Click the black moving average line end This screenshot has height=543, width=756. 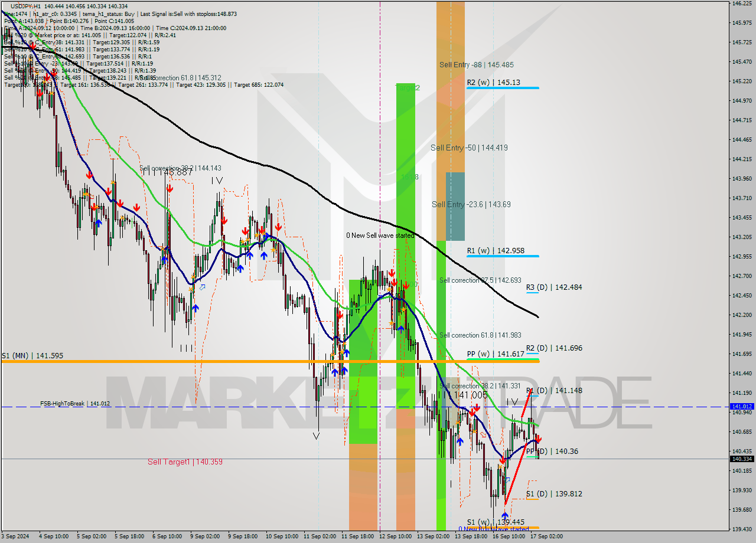[x=537, y=316]
